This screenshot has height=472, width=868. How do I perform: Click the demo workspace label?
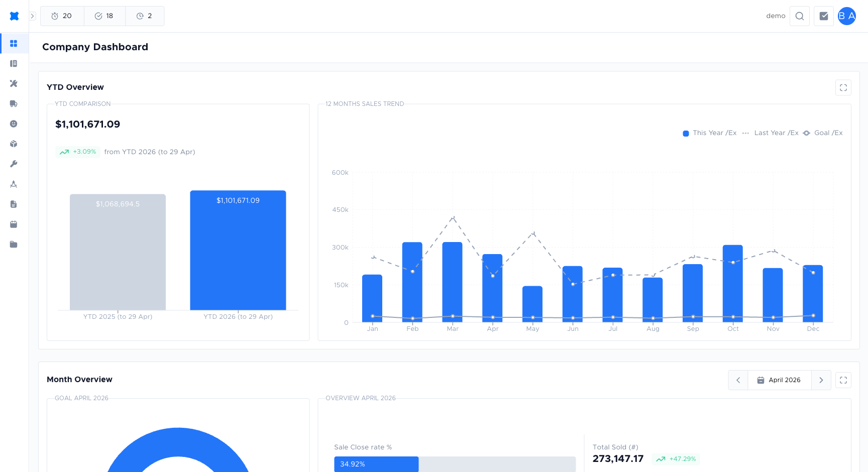pos(776,16)
